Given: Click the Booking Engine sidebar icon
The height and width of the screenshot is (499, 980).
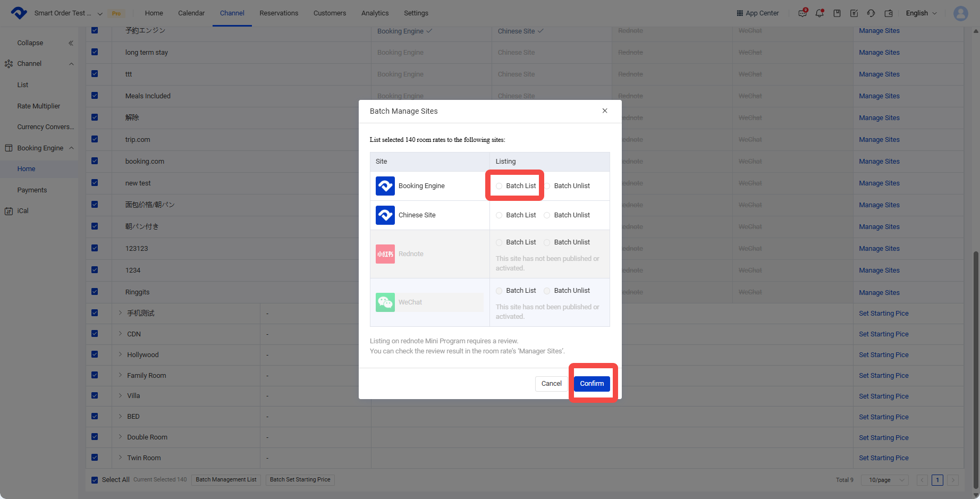Looking at the screenshot, I should pyautogui.click(x=9, y=148).
